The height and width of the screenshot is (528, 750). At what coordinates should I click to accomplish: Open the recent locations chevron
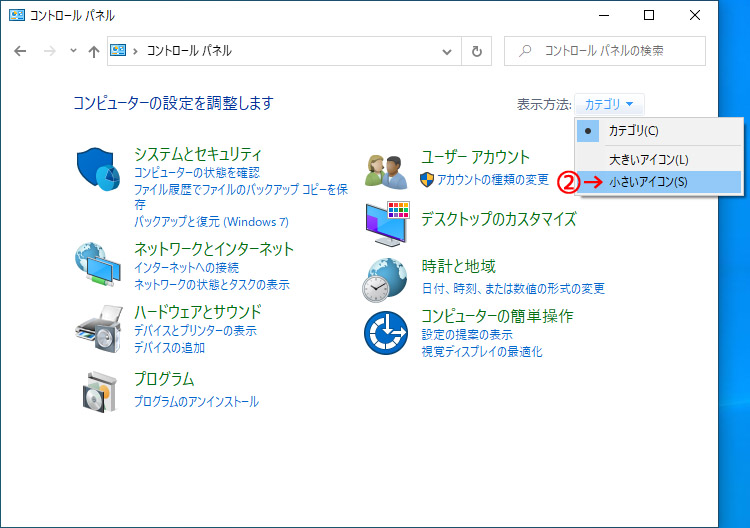click(x=73, y=50)
